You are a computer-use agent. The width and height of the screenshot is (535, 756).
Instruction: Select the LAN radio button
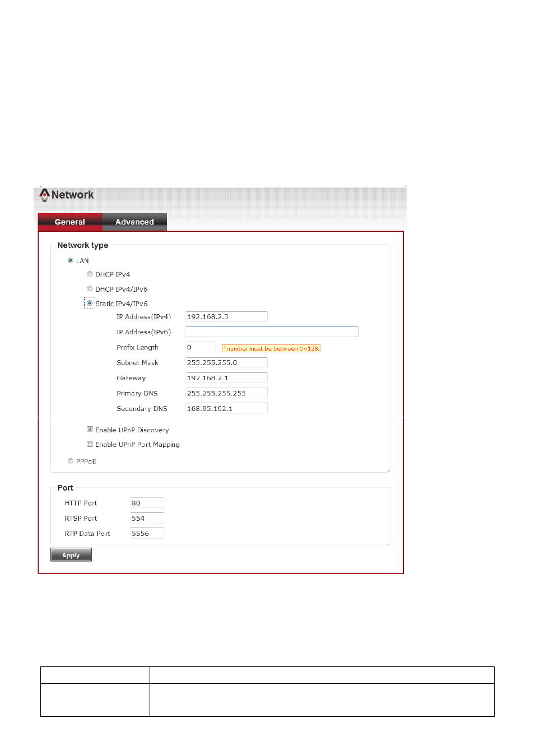(71, 260)
